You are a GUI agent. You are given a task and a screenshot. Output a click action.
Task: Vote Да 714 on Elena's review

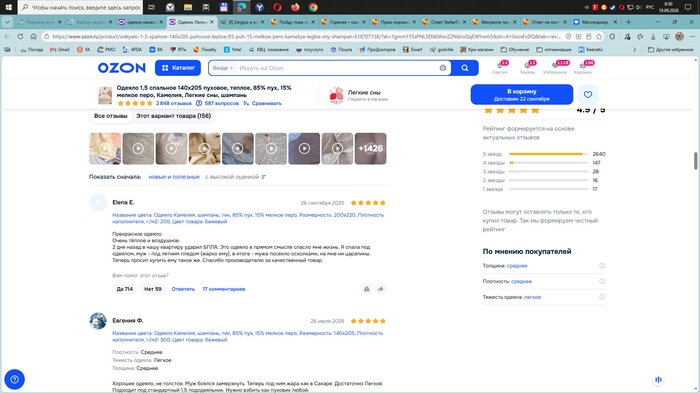tap(125, 289)
